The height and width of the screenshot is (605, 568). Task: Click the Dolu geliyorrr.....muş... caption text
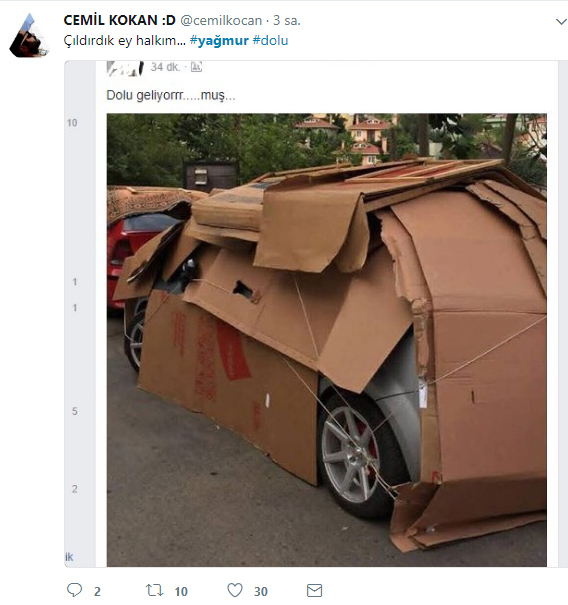click(171, 95)
